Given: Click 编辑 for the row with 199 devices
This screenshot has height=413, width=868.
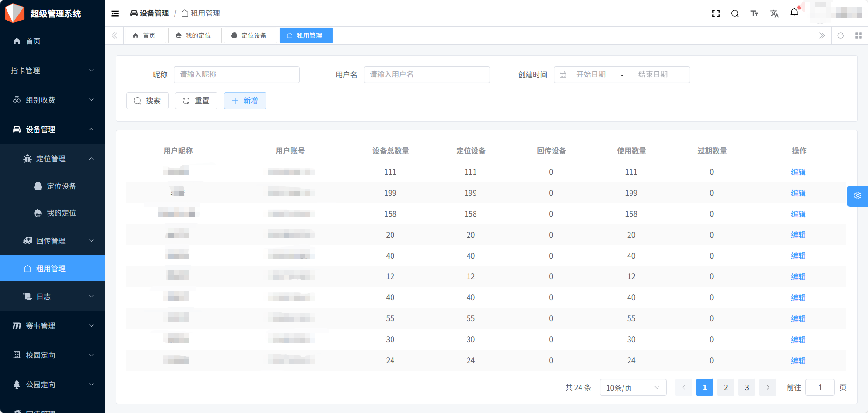Looking at the screenshot, I should click(x=798, y=193).
